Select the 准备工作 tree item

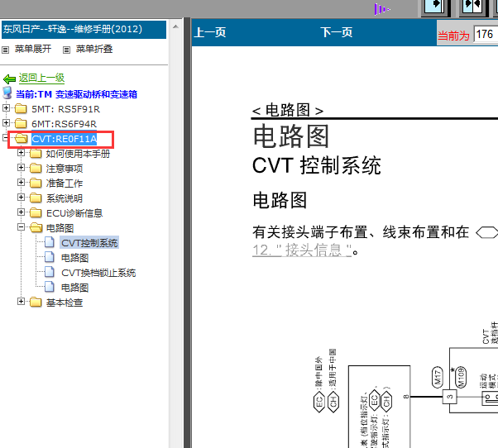(x=65, y=183)
